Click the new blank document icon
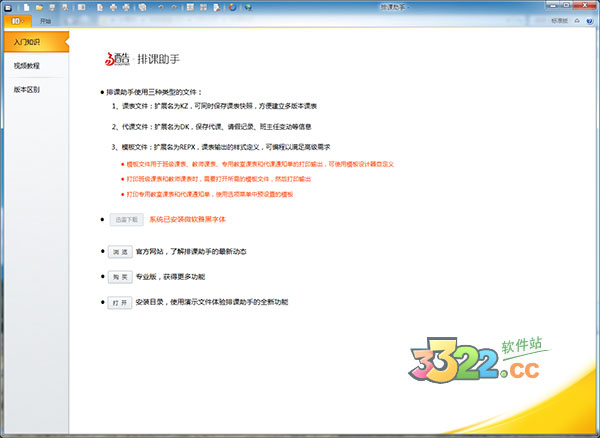Viewport: 600px width, 438px height. (x=26, y=7)
